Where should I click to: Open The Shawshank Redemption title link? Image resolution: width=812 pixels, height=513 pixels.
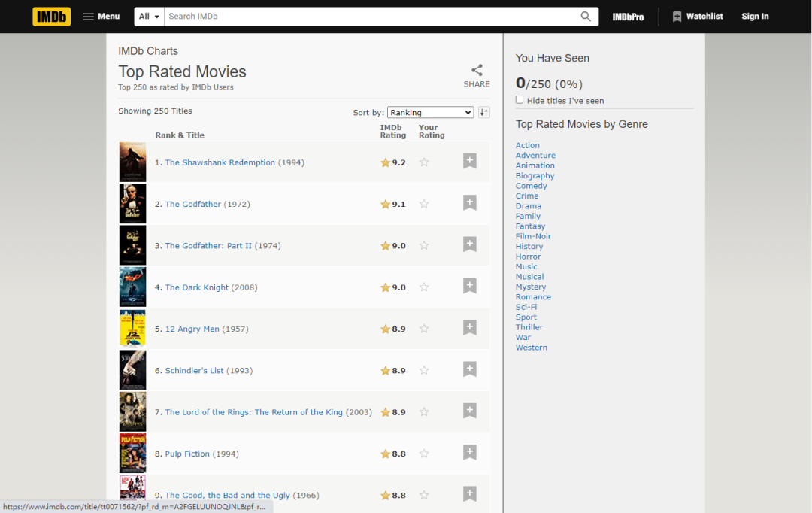(x=220, y=162)
